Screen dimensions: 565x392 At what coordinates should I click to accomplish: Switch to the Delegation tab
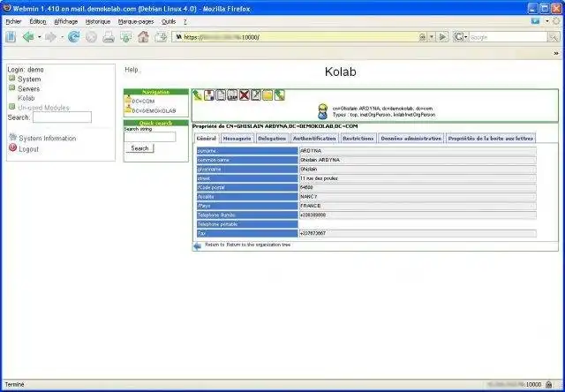pos(272,139)
